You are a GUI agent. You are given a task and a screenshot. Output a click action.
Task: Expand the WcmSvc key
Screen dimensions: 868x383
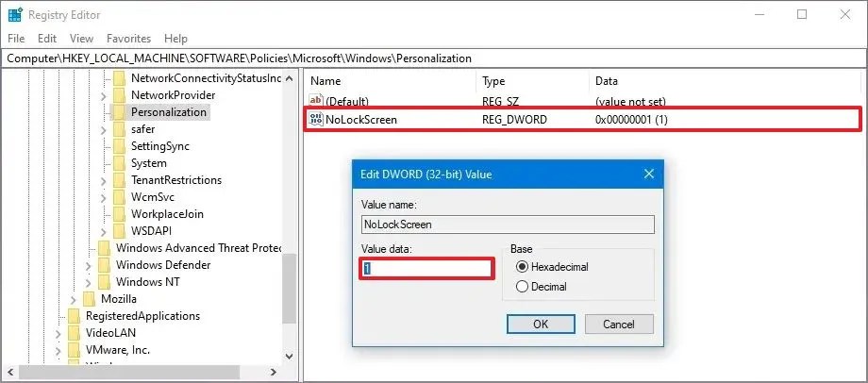click(104, 197)
